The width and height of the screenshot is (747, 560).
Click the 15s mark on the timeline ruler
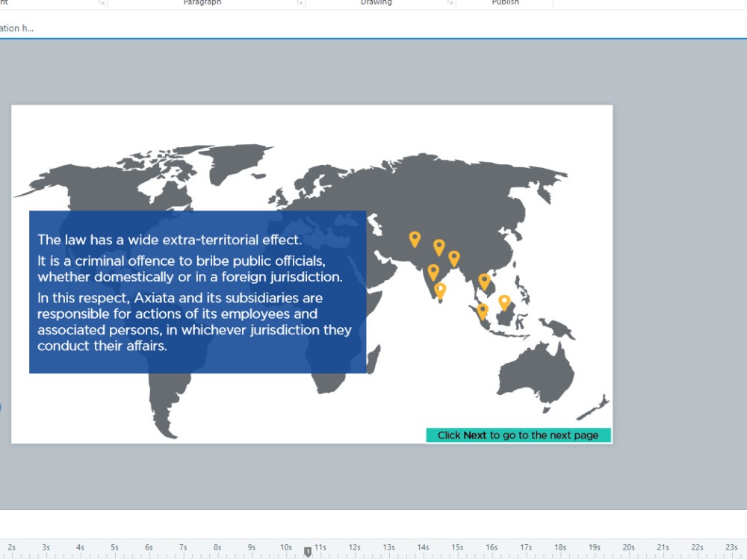(x=457, y=547)
